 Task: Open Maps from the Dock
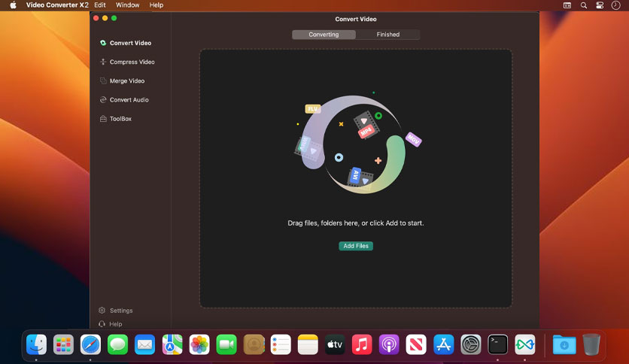click(172, 344)
